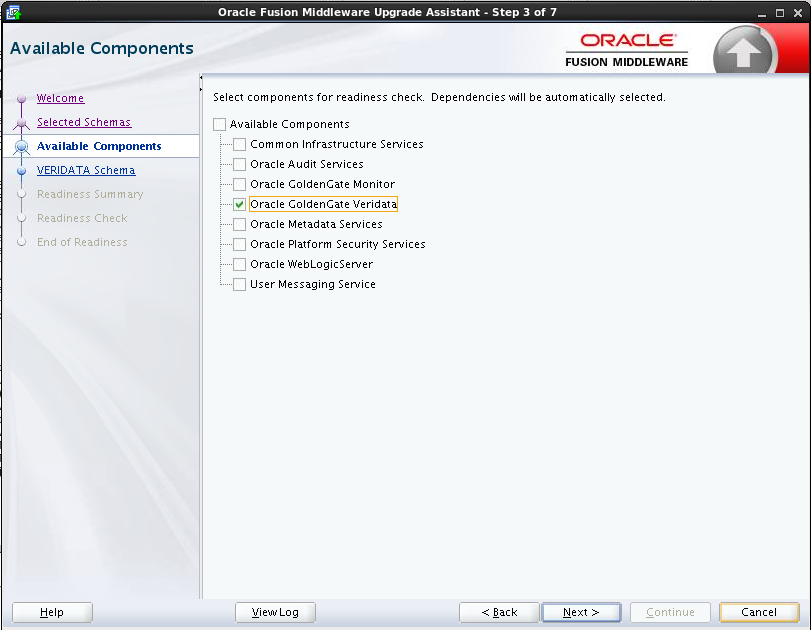Cancel the upgrade assistant
This screenshot has width=811, height=630.
tap(759, 612)
